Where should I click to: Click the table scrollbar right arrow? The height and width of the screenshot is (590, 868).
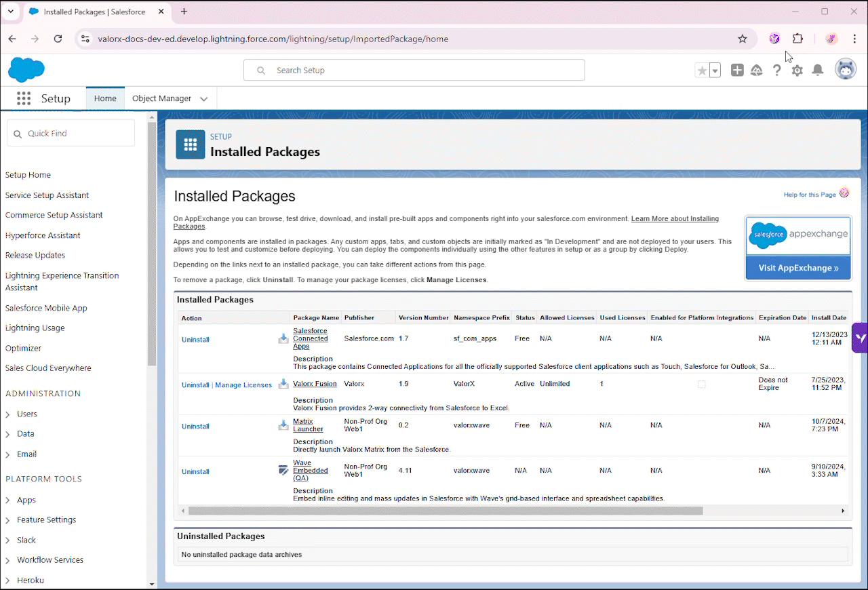[843, 511]
